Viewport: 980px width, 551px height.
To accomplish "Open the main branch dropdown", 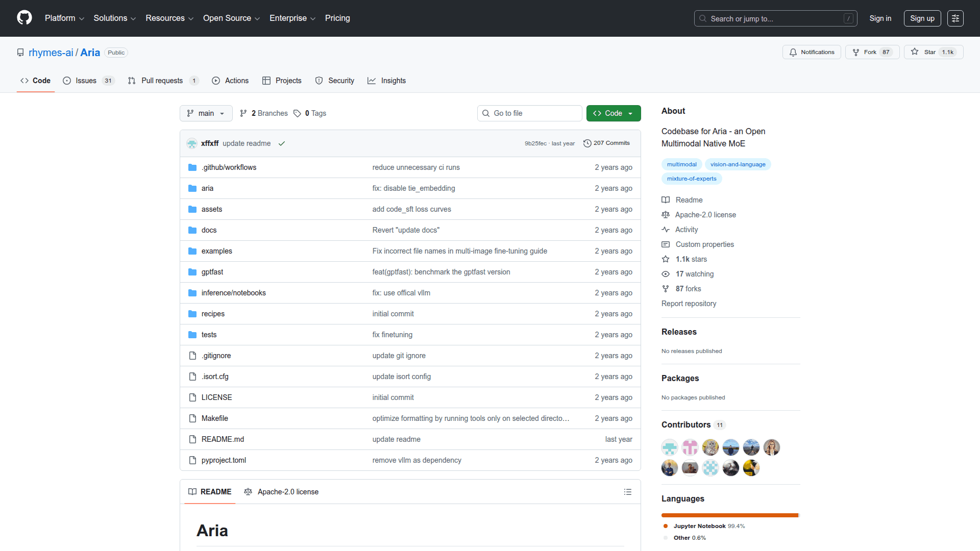I will (206, 113).
